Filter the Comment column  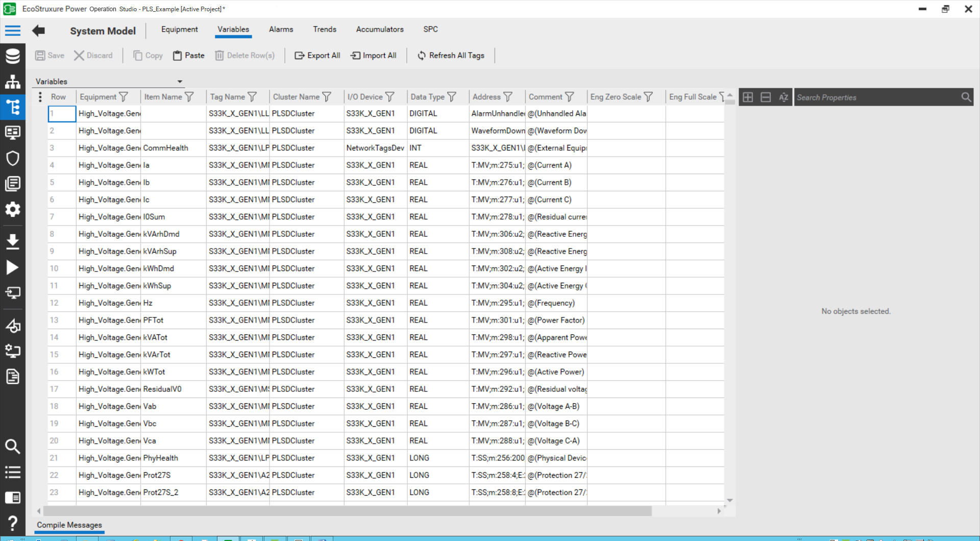[x=570, y=97]
